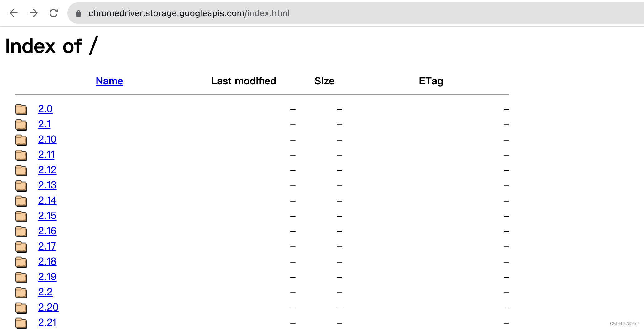Click the folder icon beside 2.13
The image size is (644, 329).
(x=21, y=186)
